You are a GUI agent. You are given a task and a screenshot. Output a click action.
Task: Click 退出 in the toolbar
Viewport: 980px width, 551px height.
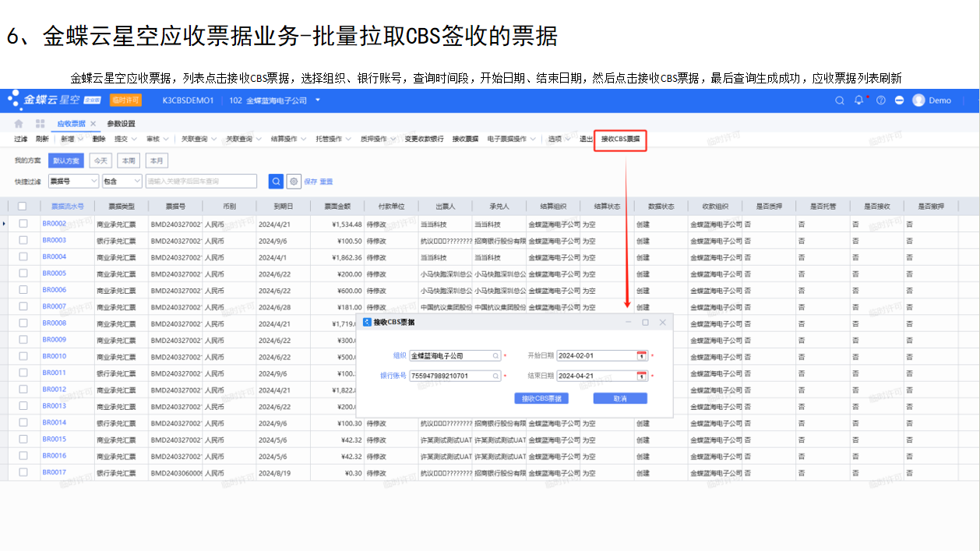pos(586,139)
